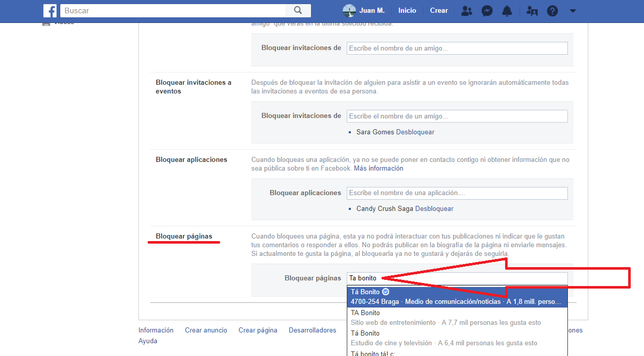Open the friend finder icon
The image size is (644, 356).
532,11
